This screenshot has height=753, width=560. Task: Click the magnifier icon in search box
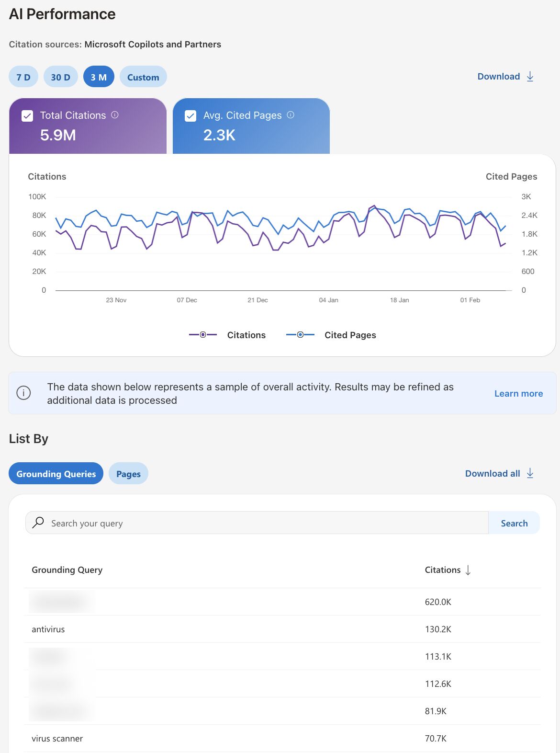(38, 523)
